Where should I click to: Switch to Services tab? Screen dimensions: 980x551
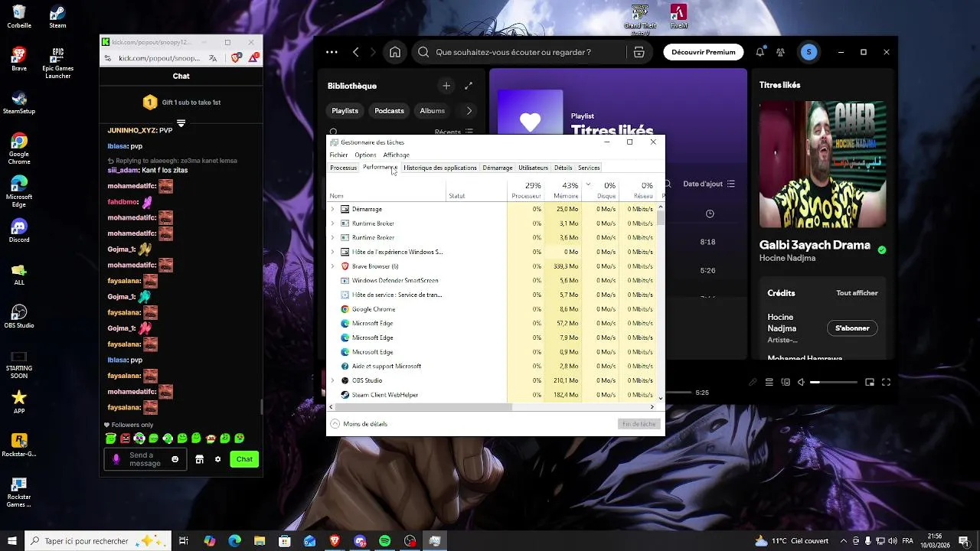[589, 168]
